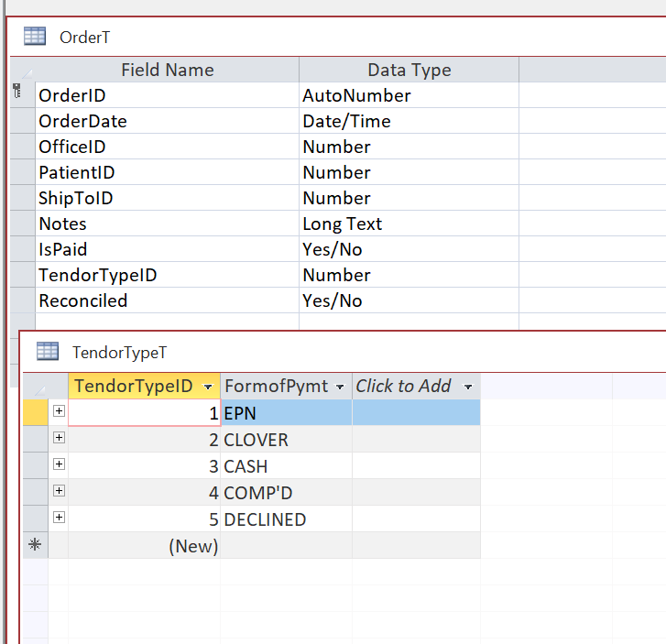Click the Reconciled field name cell
Viewport: 666px width, 644px height.
168,300
